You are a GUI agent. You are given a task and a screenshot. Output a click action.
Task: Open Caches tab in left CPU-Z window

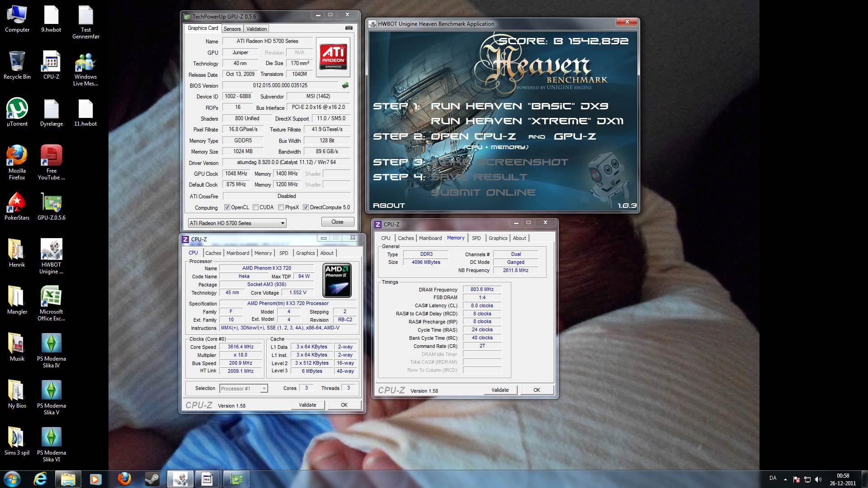pos(213,253)
